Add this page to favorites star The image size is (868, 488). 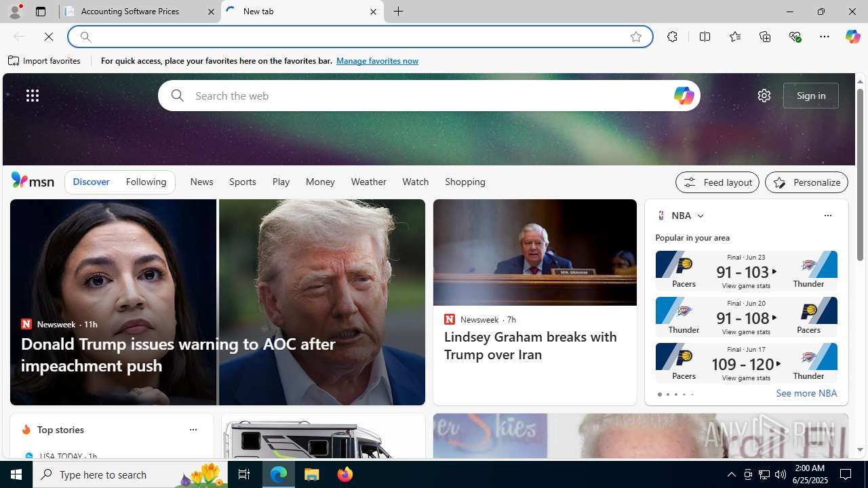click(x=636, y=37)
